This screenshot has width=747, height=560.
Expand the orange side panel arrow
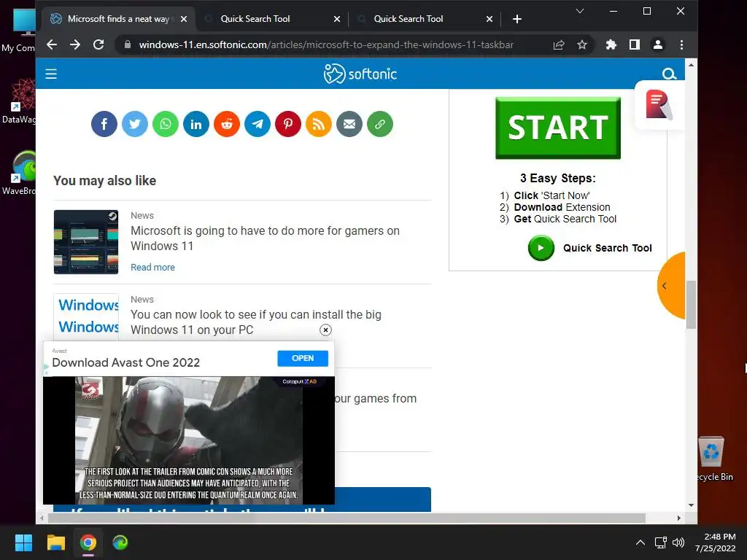[671, 286]
